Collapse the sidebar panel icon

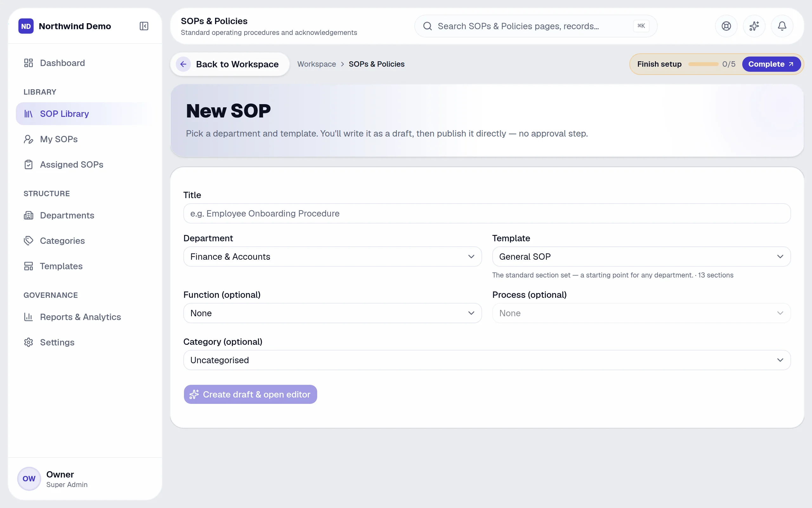(x=144, y=26)
